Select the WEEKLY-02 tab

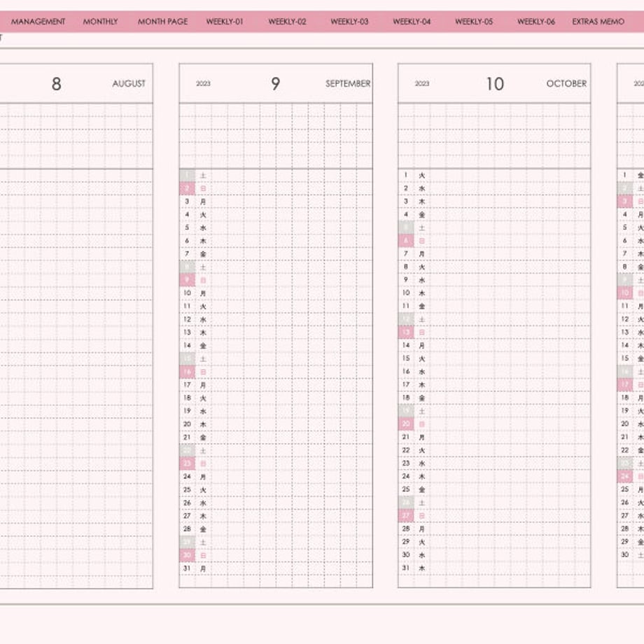287,22
